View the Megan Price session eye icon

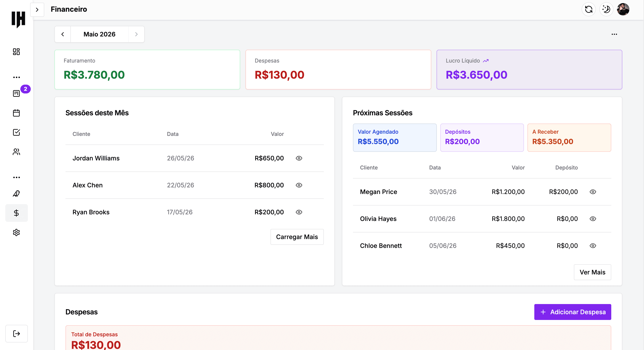click(593, 192)
